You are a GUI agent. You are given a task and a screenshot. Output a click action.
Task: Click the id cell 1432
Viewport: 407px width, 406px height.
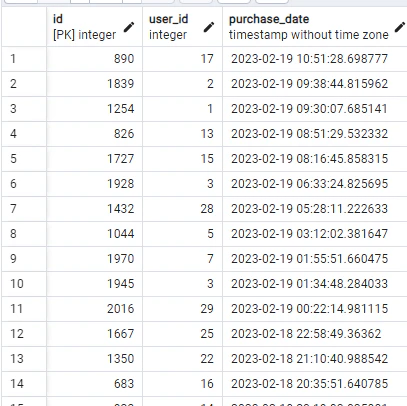[x=94, y=209]
